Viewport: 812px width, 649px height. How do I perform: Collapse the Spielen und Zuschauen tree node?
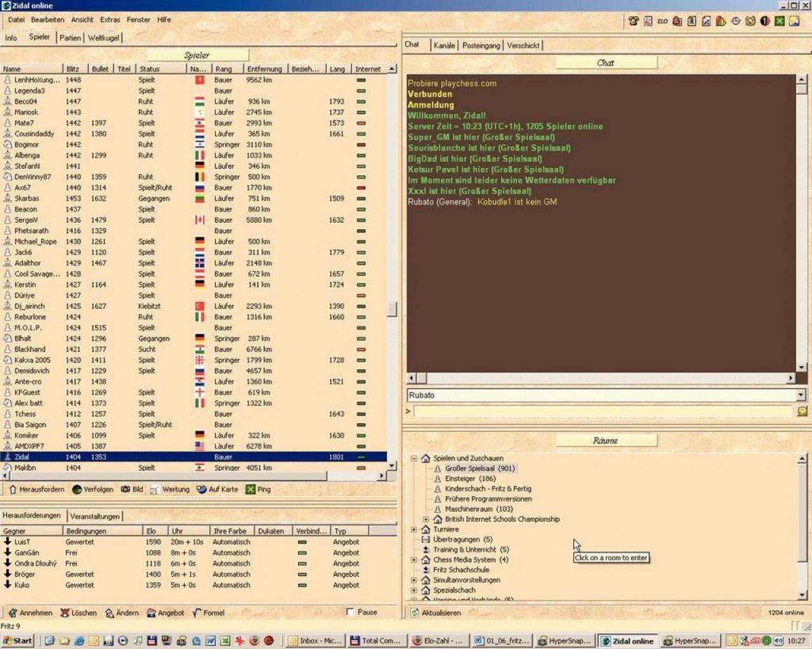point(414,458)
